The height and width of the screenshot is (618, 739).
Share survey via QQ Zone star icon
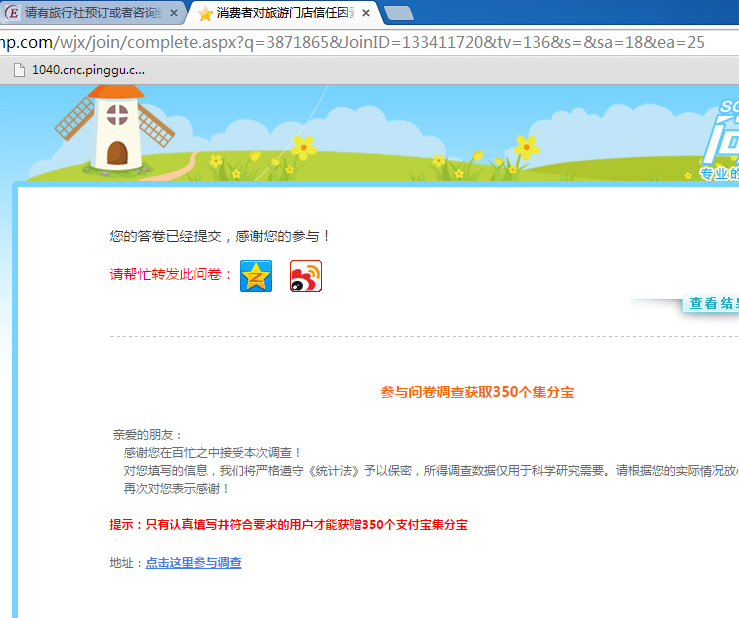pos(256,276)
